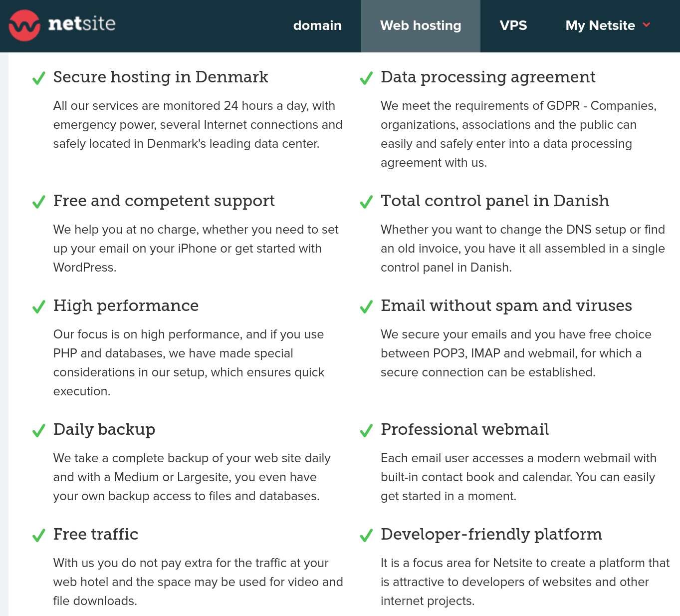Click checkmark next to Free and competent support
This screenshot has width=680, height=616.
[x=39, y=202]
